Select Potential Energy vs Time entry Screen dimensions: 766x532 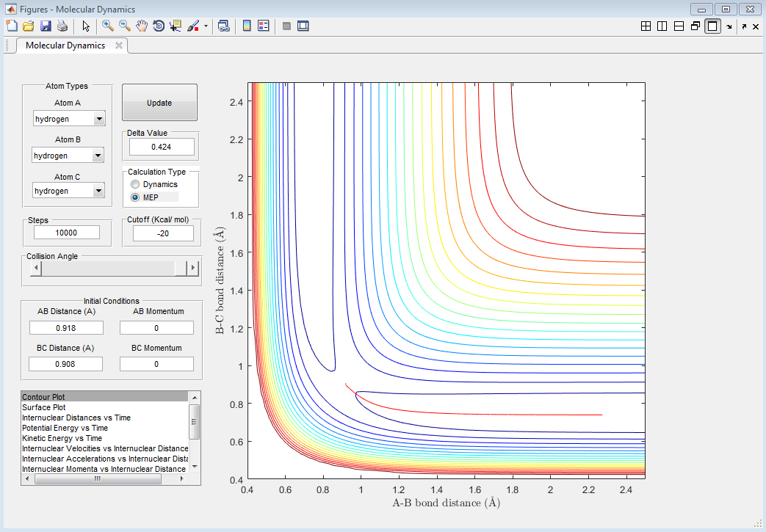tap(65, 428)
